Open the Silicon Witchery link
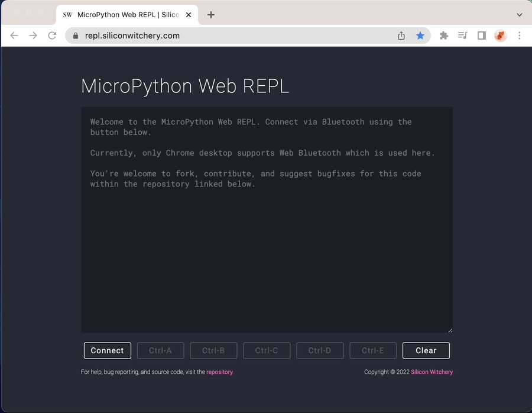The image size is (532, 413). pos(432,372)
